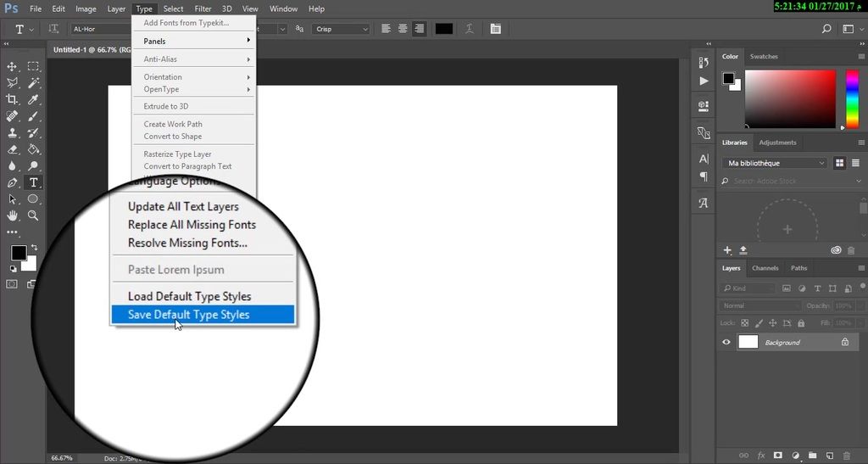Open the text color swatch in options bar
Image resolution: width=868 pixels, height=464 pixels.
(x=444, y=29)
